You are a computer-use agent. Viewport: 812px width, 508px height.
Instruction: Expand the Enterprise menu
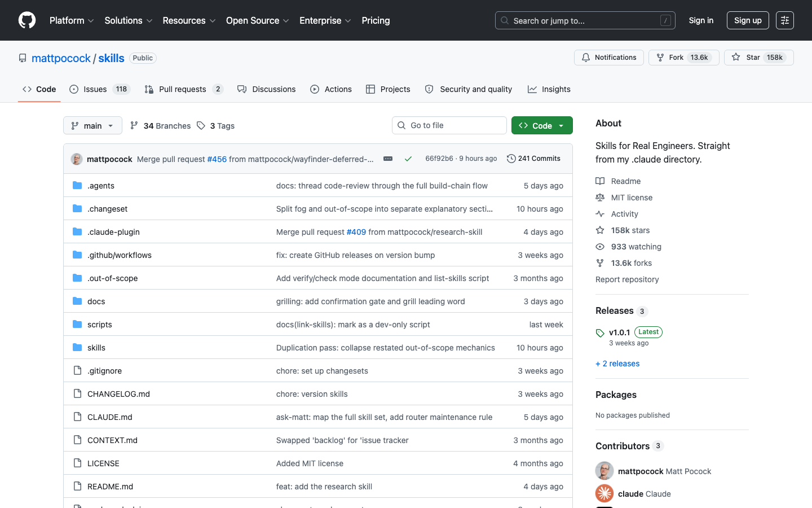click(x=325, y=20)
